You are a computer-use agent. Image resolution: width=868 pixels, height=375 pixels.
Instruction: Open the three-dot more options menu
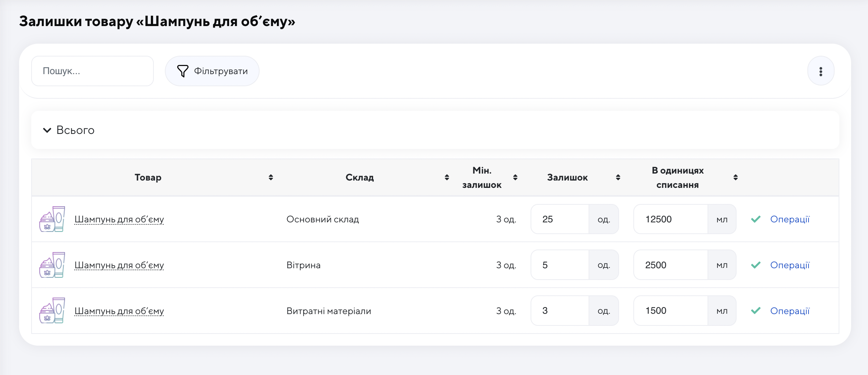[821, 71]
